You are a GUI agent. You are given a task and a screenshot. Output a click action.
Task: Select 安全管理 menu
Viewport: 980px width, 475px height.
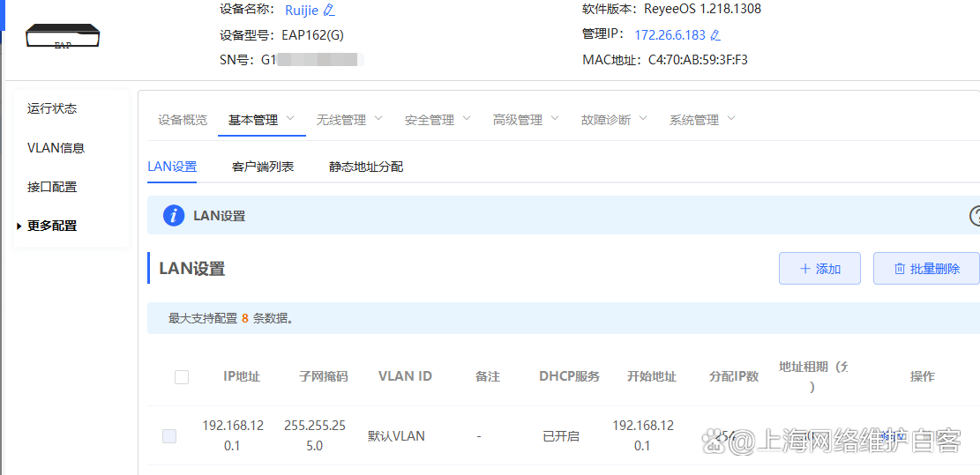(x=430, y=120)
